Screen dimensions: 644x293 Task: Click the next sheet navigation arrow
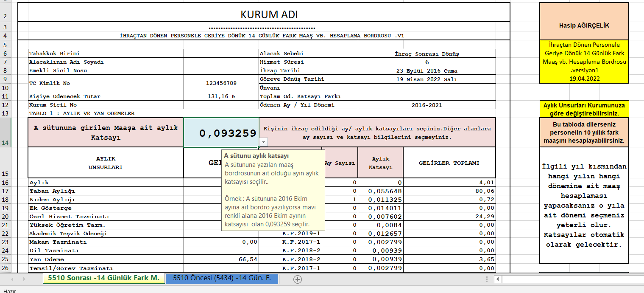pyautogui.click(x=24, y=279)
